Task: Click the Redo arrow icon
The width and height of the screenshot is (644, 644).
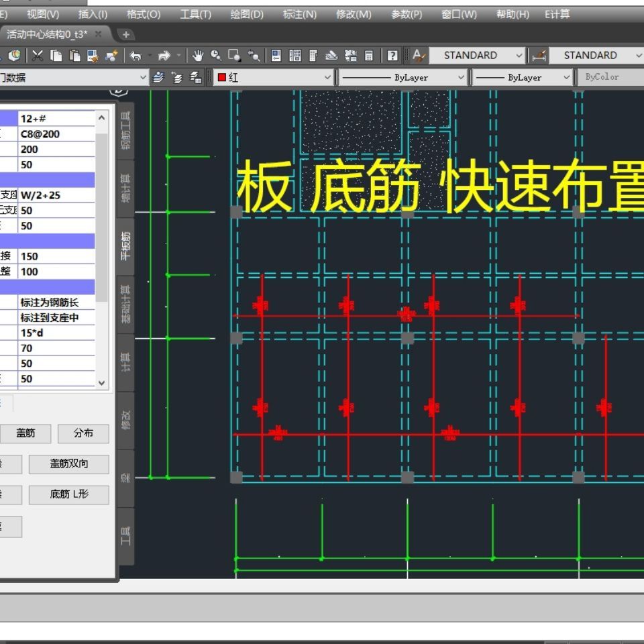Action: pyautogui.click(x=164, y=56)
